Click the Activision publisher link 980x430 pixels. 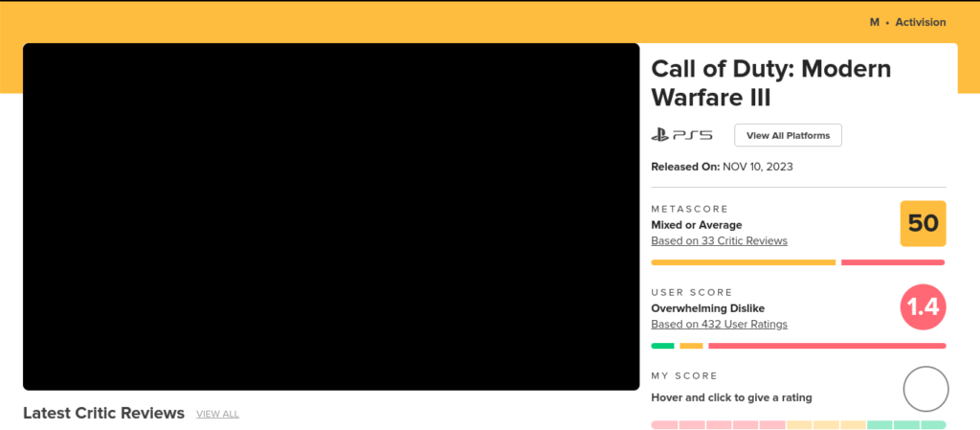(x=921, y=22)
